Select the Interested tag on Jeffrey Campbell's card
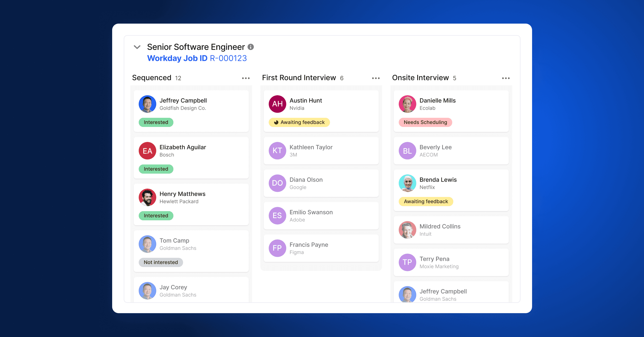This screenshot has width=644, height=337. 156,122
